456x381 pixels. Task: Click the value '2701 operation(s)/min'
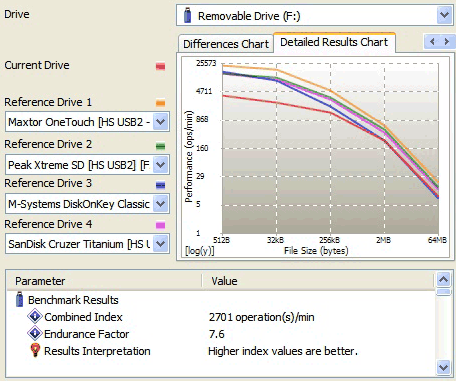click(262, 317)
